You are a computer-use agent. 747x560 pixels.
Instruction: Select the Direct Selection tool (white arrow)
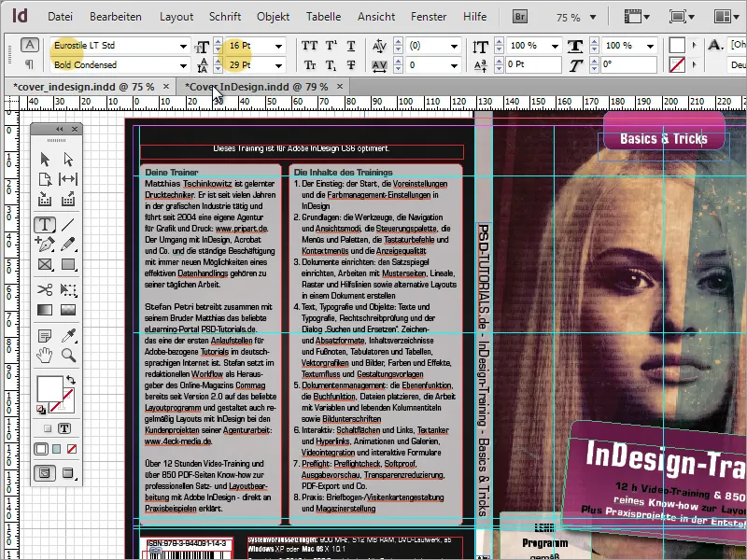tap(68, 159)
